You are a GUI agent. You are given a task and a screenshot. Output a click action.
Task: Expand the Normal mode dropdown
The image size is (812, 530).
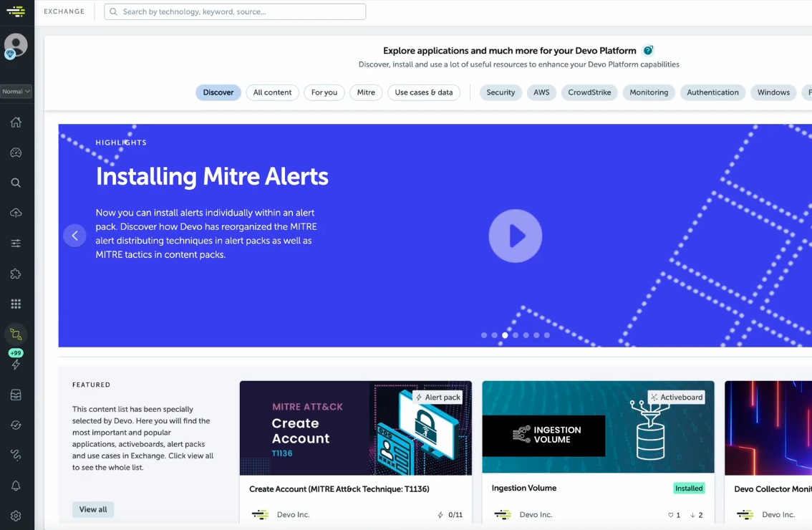(x=16, y=92)
